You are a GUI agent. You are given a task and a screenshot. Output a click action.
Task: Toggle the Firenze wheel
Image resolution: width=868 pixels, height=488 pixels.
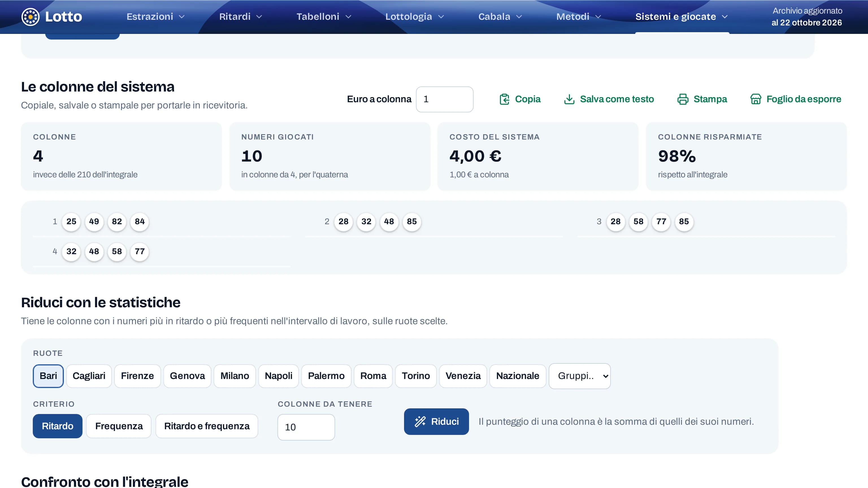137,376
